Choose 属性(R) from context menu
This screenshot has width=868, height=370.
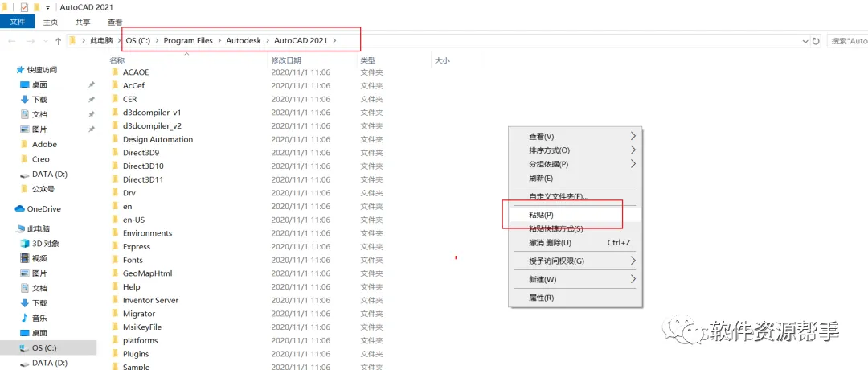click(x=575, y=298)
